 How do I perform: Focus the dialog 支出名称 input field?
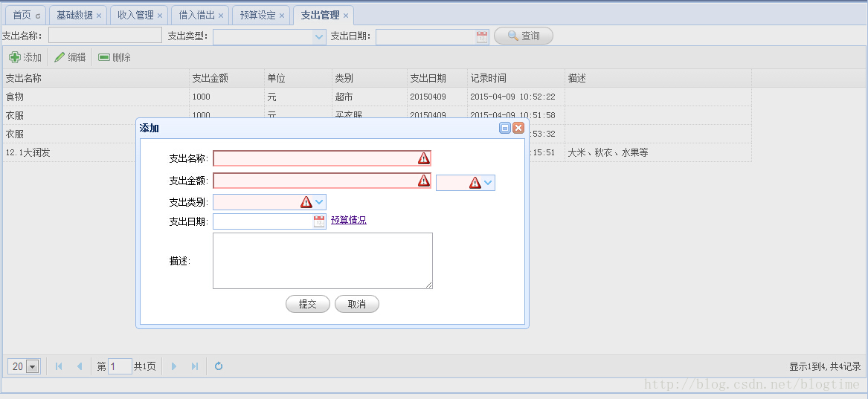pyautogui.click(x=321, y=158)
